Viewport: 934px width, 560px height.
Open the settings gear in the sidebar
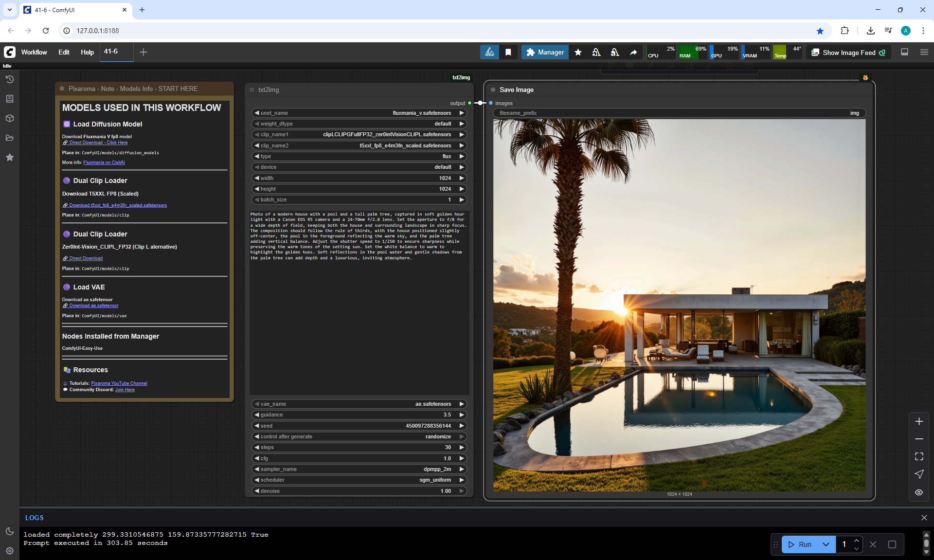[9, 551]
